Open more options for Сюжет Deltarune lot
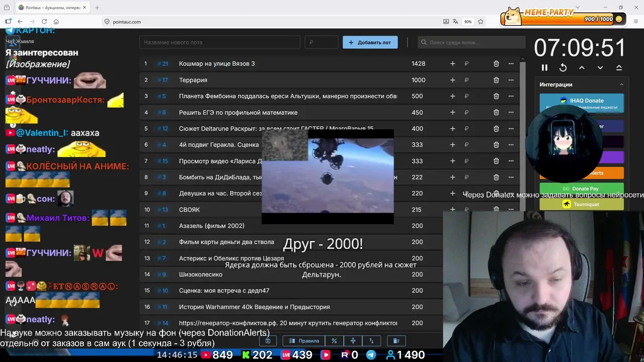 (x=511, y=129)
